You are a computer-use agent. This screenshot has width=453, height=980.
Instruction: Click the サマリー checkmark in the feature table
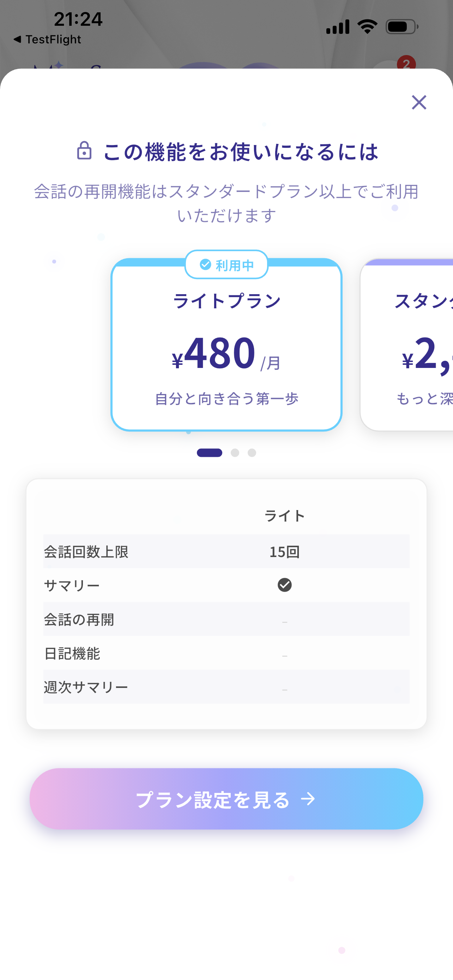284,585
